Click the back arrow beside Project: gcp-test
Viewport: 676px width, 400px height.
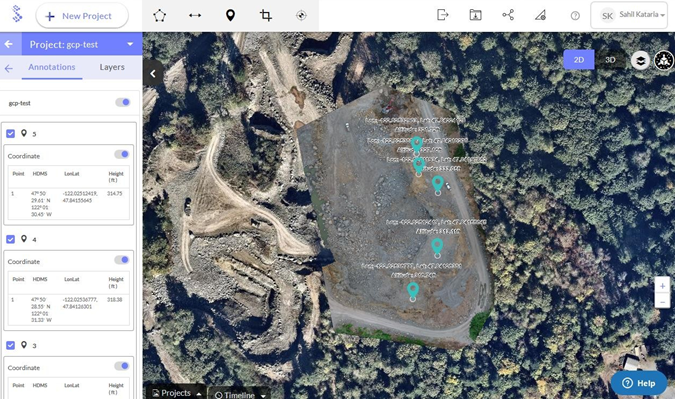click(x=9, y=44)
